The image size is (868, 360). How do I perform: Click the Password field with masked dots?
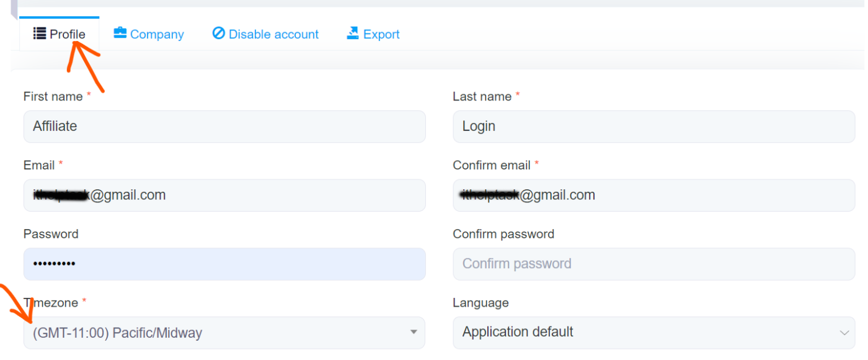pyautogui.click(x=224, y=264)
